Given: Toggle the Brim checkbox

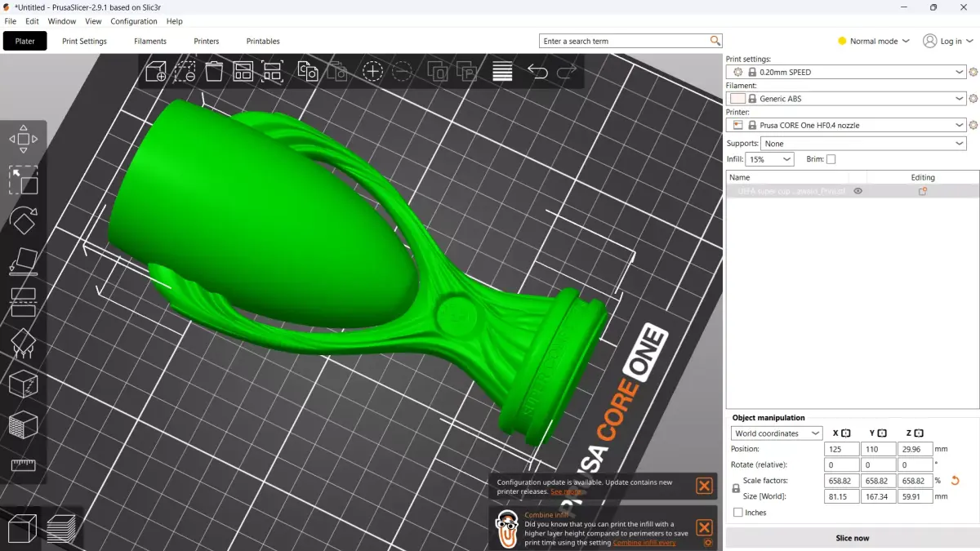Looking at the screenshot, I should (831, 160).
